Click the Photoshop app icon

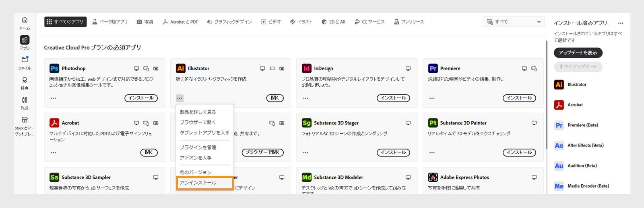54,68
